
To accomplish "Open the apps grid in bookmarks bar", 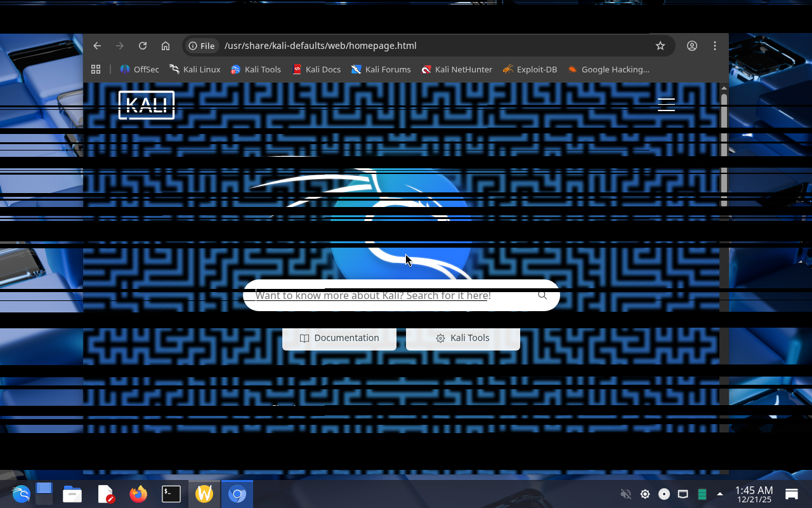I will (x=96, y=69).
